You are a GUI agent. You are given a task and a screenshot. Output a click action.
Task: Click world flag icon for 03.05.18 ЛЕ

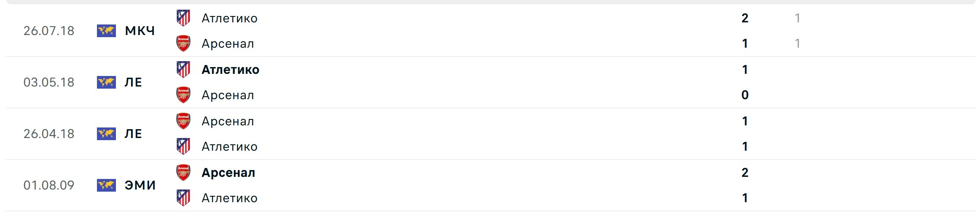point(106,82)
